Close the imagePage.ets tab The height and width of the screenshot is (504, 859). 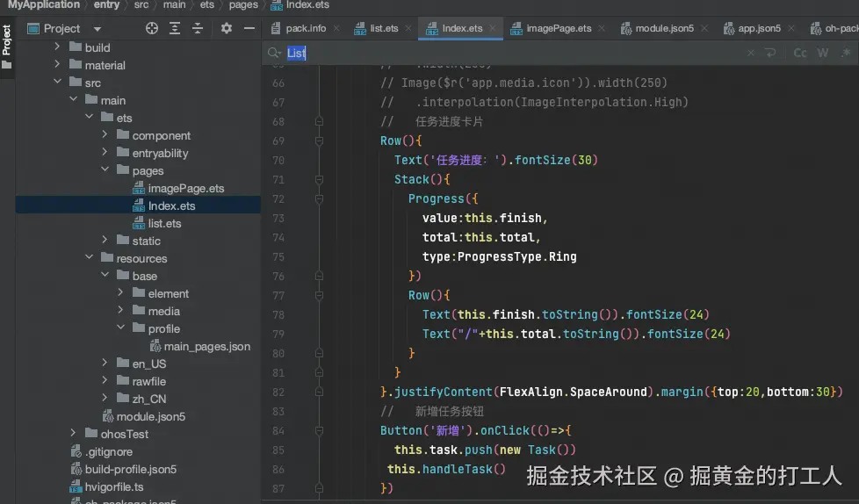pyautogui.click(x=602, y=28)
